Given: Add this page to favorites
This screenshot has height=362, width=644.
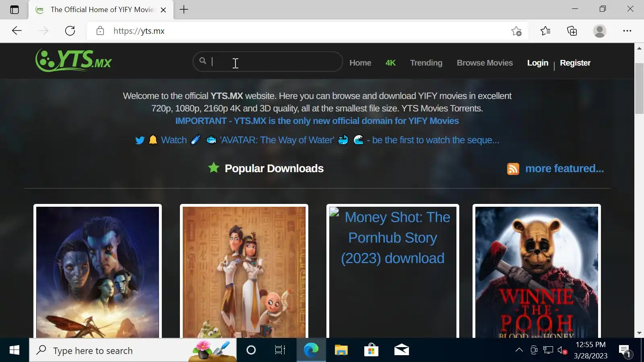Looking at the screenshot, I should point(516,31).
